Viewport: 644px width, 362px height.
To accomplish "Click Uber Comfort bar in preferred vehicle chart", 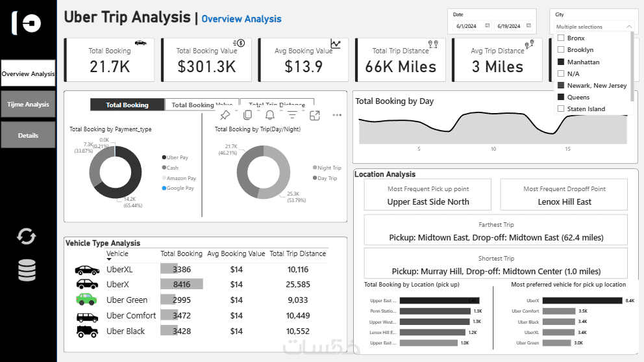I will 559,311.
